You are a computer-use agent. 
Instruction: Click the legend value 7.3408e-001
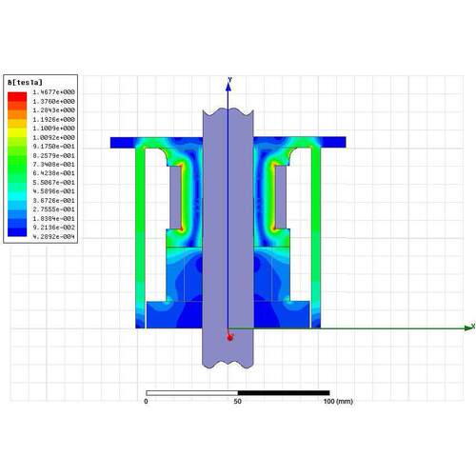coord(54,165)
